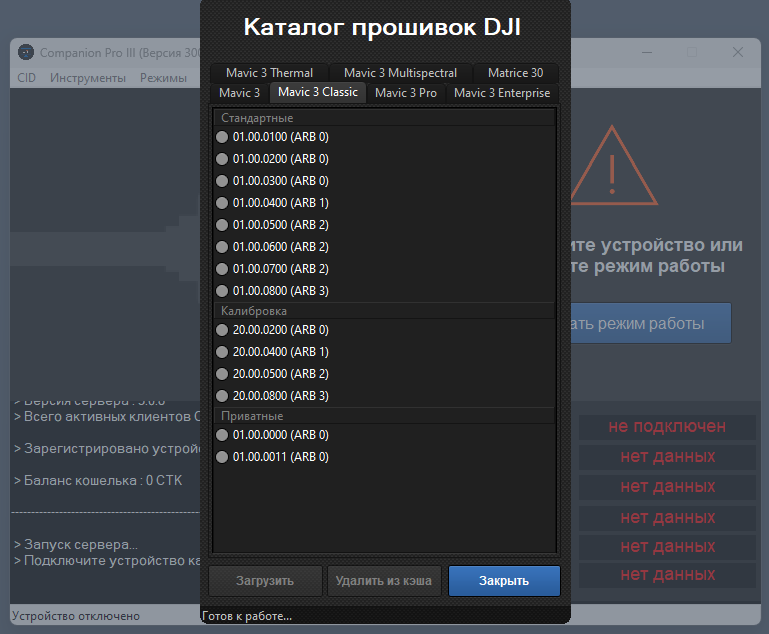This screenshot has height=634, width=769.
Task: Click the Companion Pro III app icon
Action: pyautogui.click(x=26, y=52)
